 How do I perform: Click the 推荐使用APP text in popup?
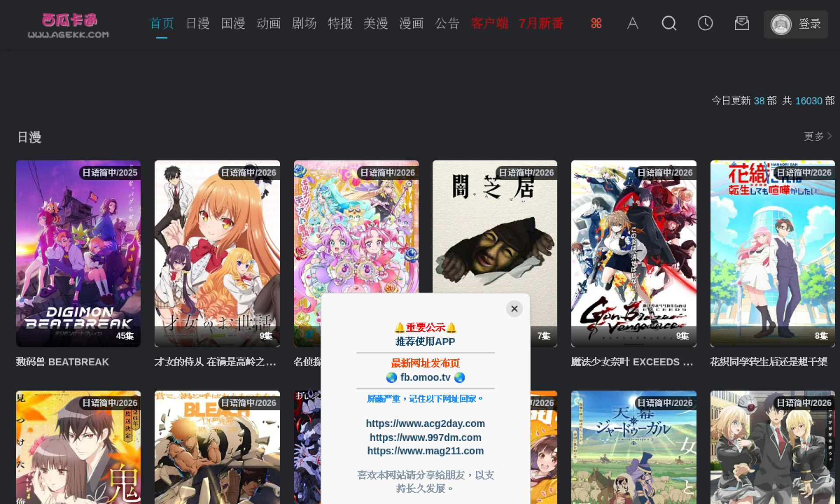425,342
